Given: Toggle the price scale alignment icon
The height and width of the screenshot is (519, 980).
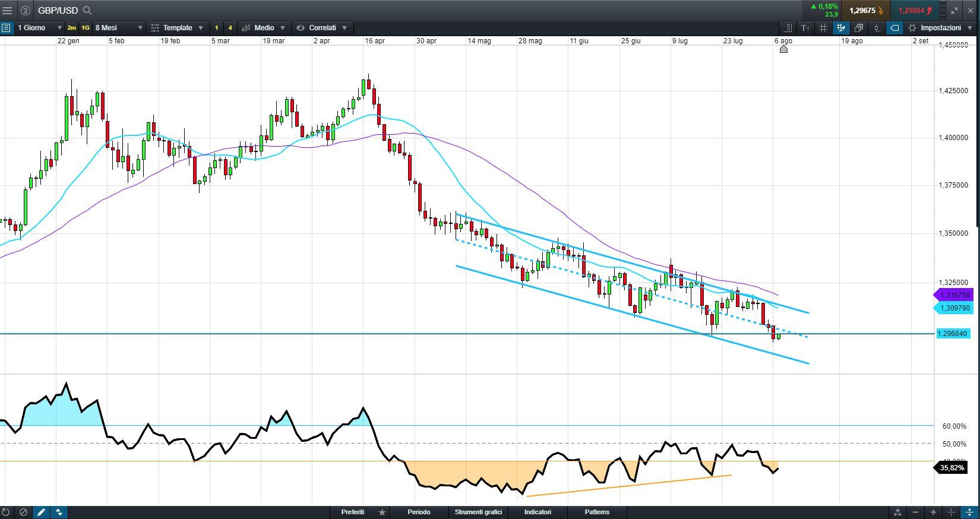Looking at the screenshot, I should [788, 28].
